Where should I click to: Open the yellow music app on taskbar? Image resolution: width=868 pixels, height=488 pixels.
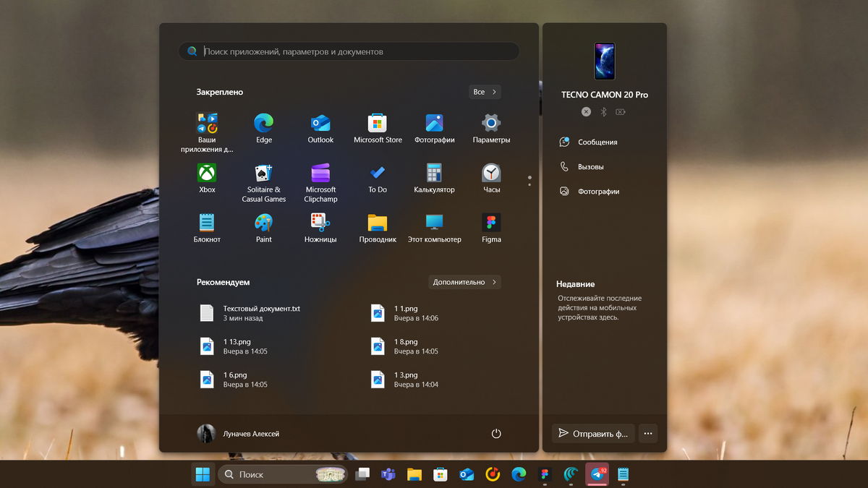(493, 474)
